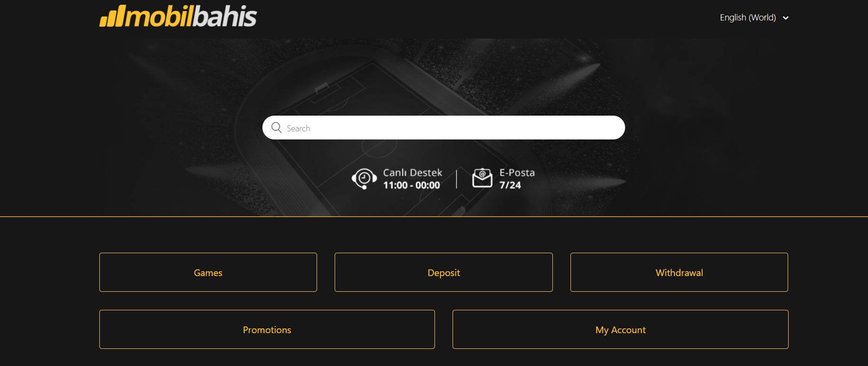Open the Withdrawal category

[679, 272]
